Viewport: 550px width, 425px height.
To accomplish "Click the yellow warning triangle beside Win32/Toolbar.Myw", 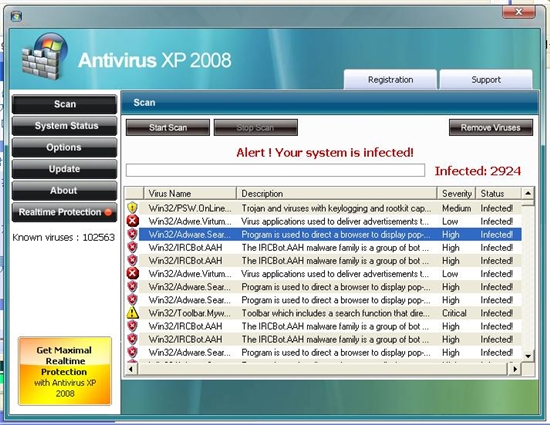I will 133,313.
